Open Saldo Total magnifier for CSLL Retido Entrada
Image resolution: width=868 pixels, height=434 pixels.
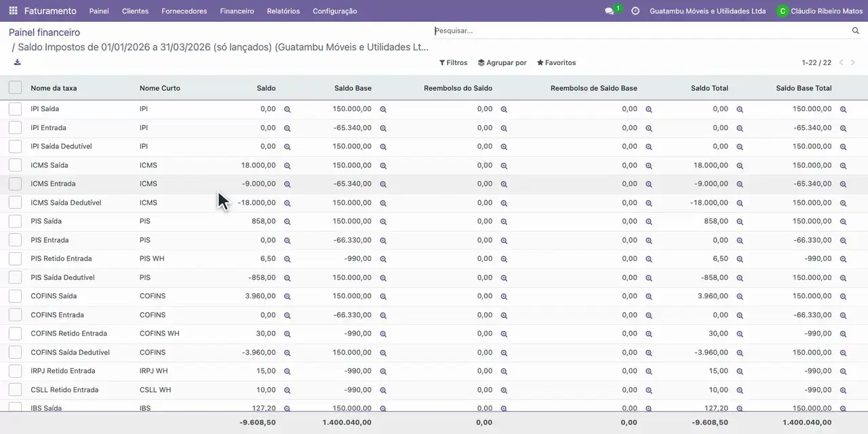point(740,391)
